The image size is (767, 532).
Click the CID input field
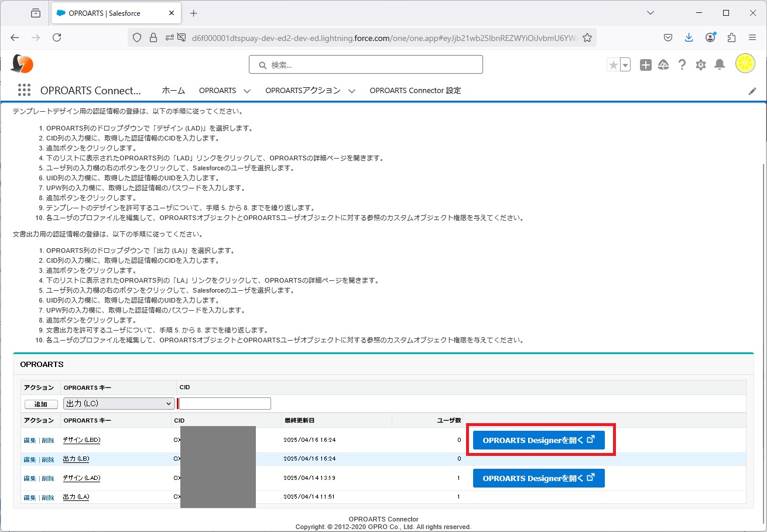pyautogui.click(x=225, y=403)
